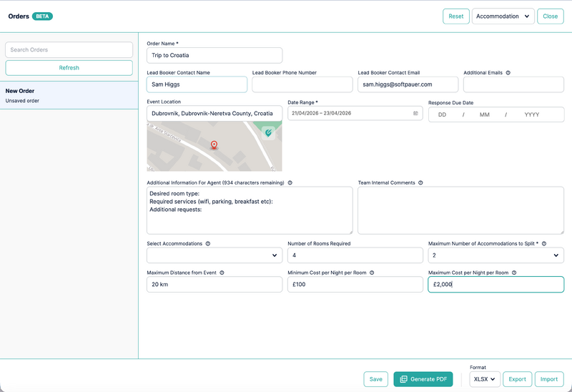Click the Maximum Number of Accommodations help icon
The height and width of the screenshot is (392, 572).
pyautogui.click(x=544, y=243)
